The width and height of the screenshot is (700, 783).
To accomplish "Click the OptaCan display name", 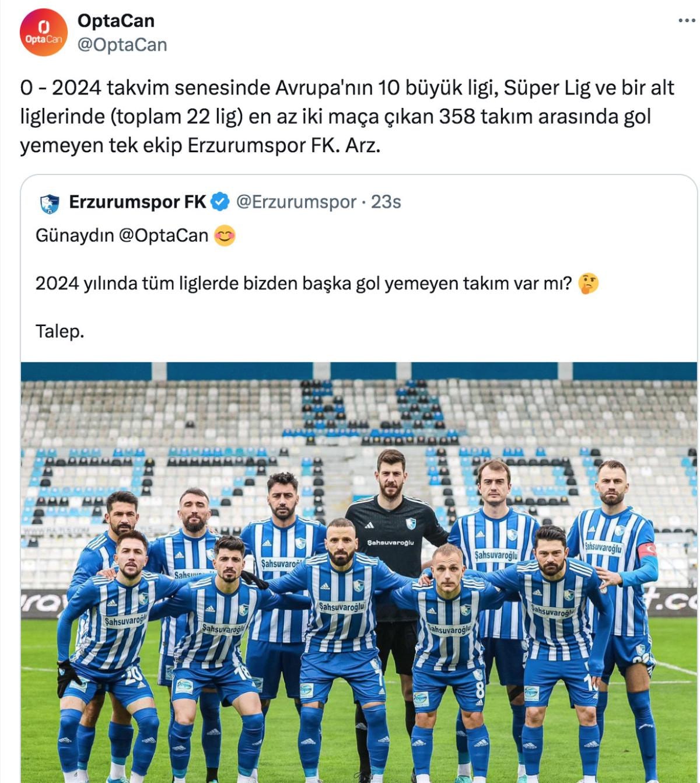I will [116, 21].
